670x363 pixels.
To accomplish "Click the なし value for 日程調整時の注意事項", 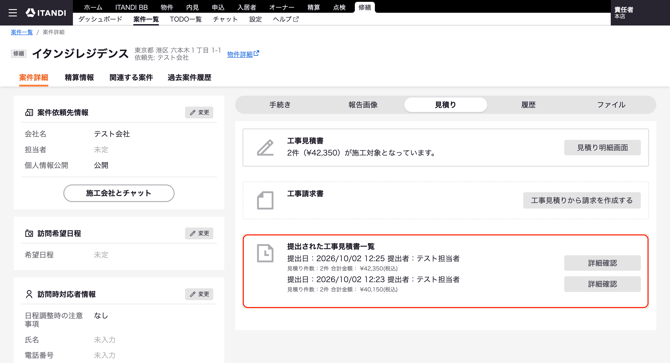I will coord(101,316).
